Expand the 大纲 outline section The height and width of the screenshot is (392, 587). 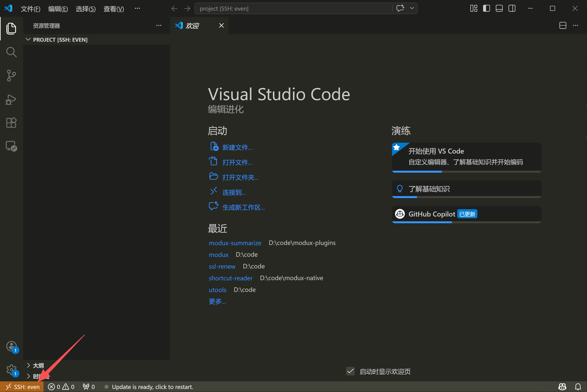point(96,366)
